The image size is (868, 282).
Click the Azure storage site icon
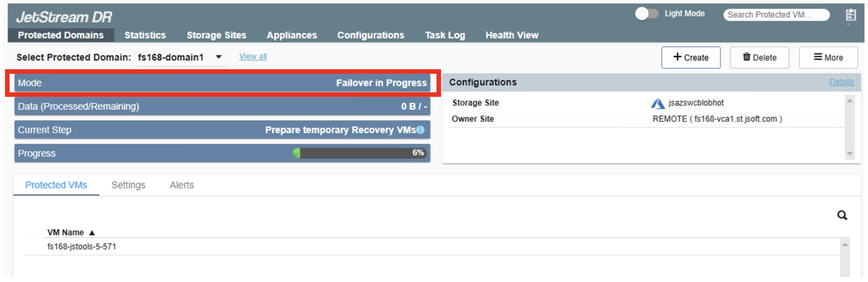click(x=658, y=103)
